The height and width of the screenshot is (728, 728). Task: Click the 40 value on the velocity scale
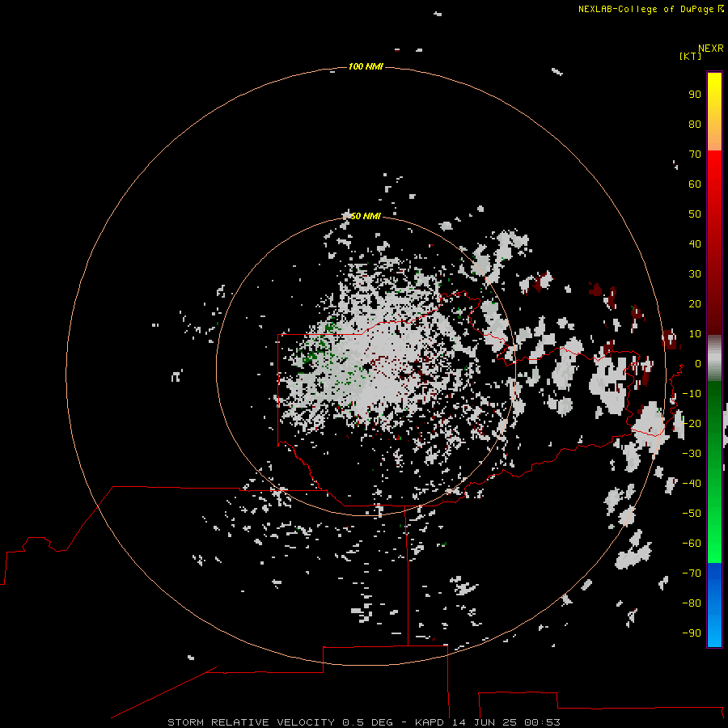click(x=695, y=244)
